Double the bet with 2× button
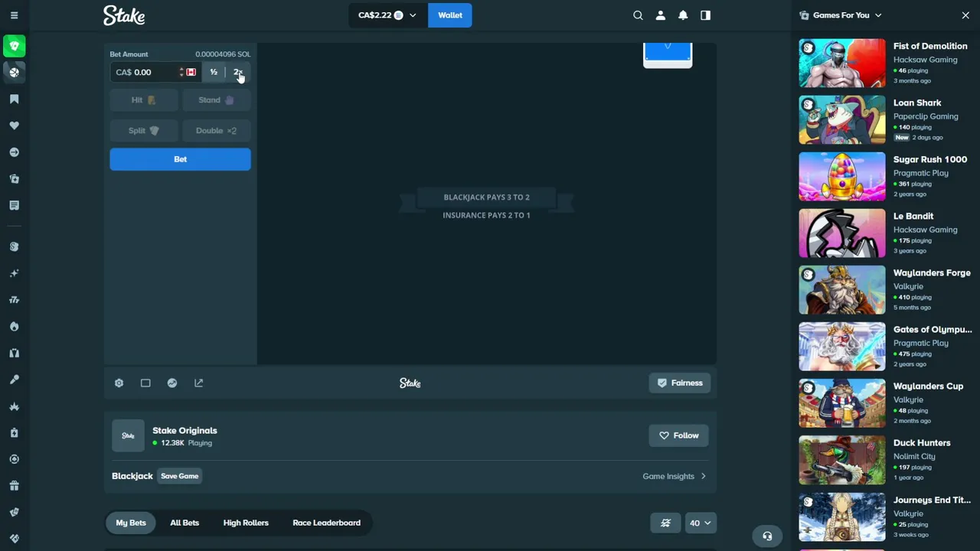The width and height of the screenshot is (980, 551). 238,72
